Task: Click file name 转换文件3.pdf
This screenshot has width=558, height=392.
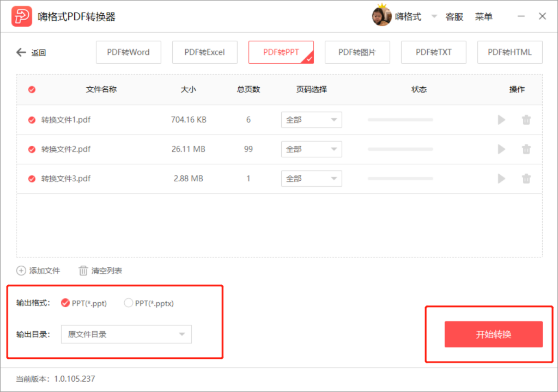Action: click(x=66, y=179)
